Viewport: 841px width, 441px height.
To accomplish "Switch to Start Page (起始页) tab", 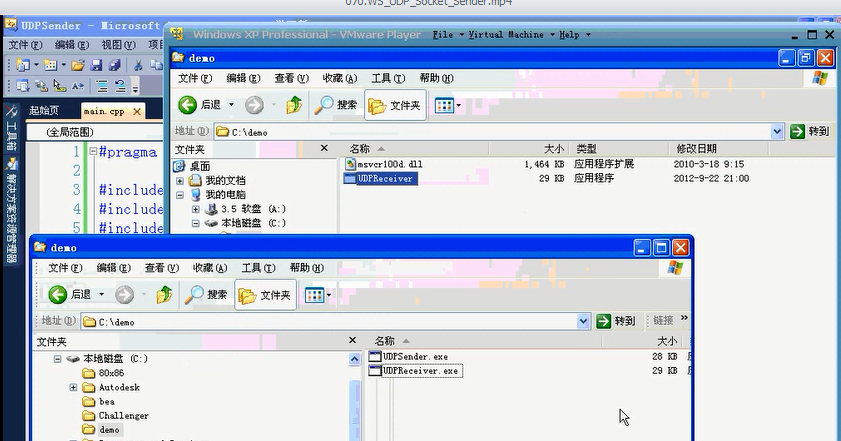I will [x=44, y=111].
